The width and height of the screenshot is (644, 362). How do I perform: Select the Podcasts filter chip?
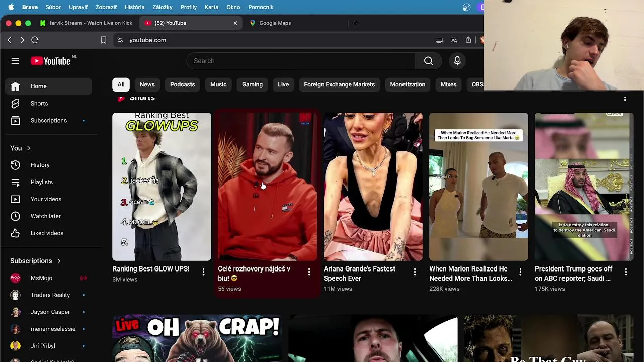[182, 84]
